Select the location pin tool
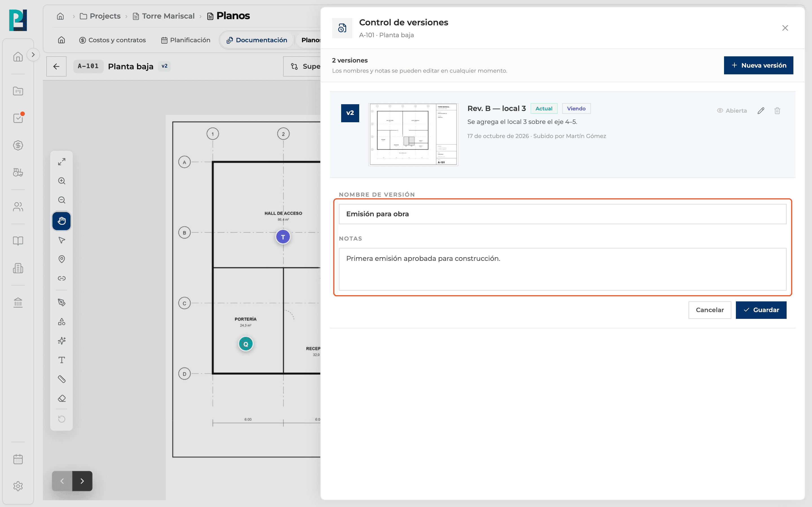 click(61, 259)
